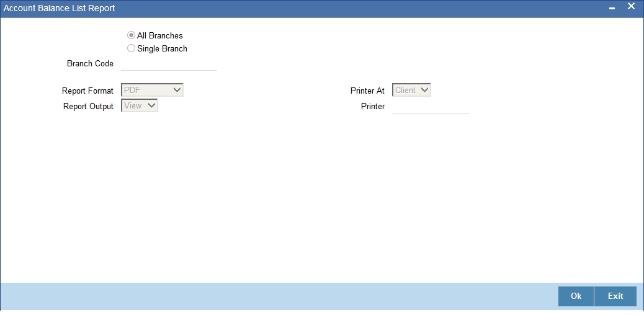This screenshot has height=315, width=644.
Task: Open the Printer At dropdown
Action: coord(411,90)
